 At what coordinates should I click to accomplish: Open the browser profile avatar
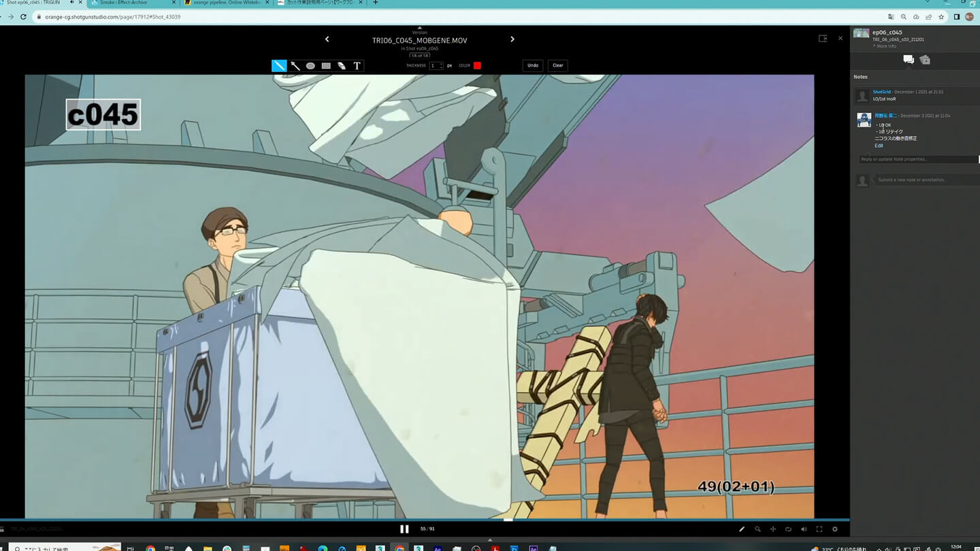click(x=969, y=16)
